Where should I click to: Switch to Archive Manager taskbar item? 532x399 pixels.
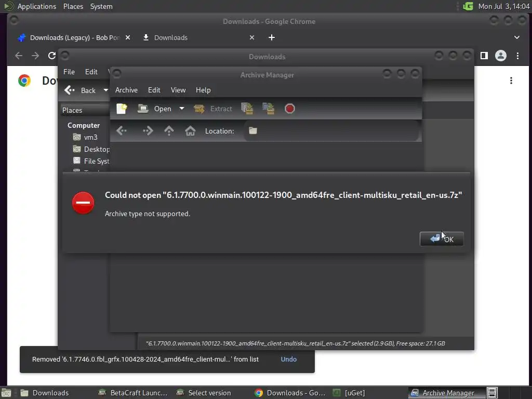(446, 393)
